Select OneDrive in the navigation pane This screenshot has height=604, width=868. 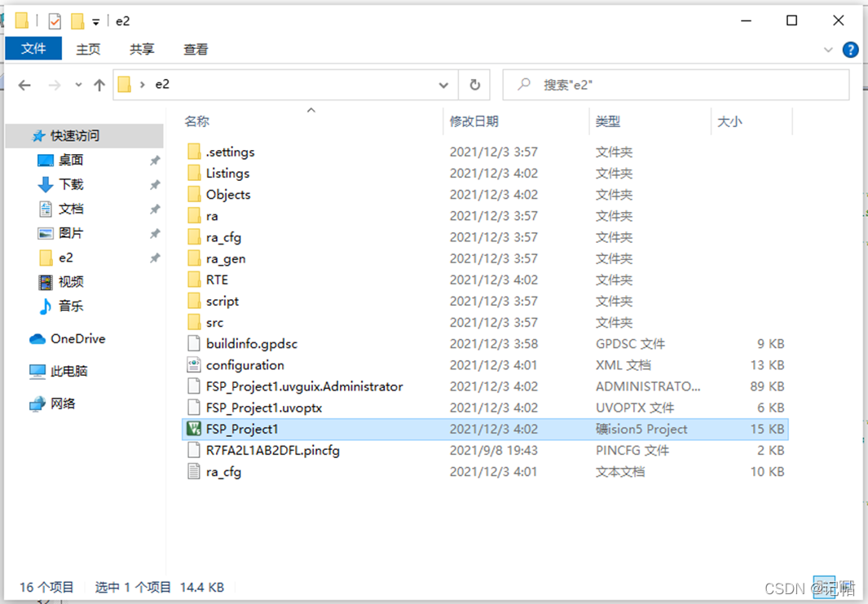[x=77, y=339]
